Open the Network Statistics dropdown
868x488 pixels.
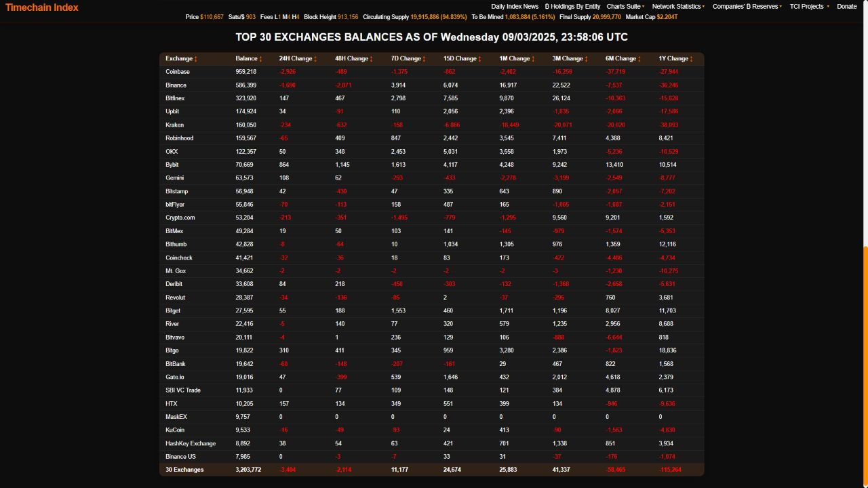coord(678,7)
